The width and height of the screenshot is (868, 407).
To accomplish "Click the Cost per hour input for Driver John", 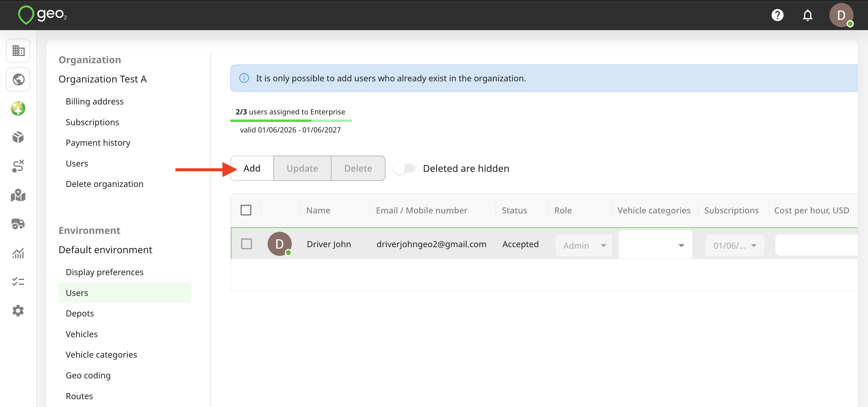I will click(816, 245).
